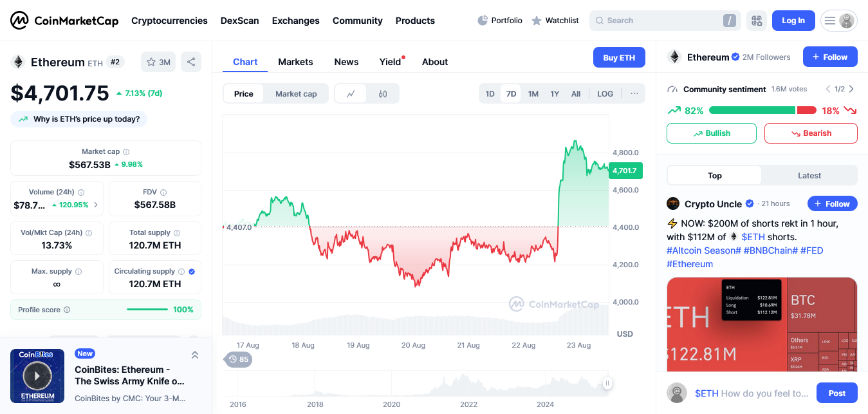Screen dimensions: 868x414
Task: Click the Profile score progress bar
Action: [x=147, y=310]
